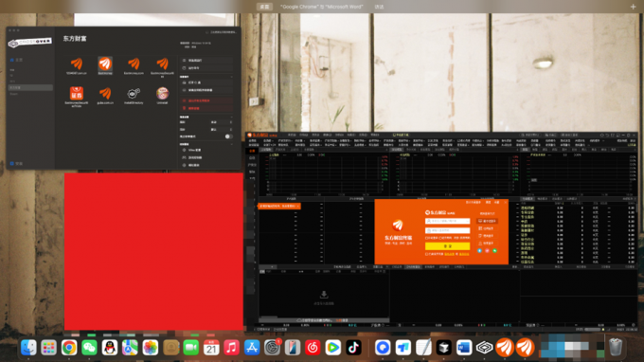Viewport: 644px width, 362px height.
Task: Tick the first checkbox under the password field
Action: [427, 238]
